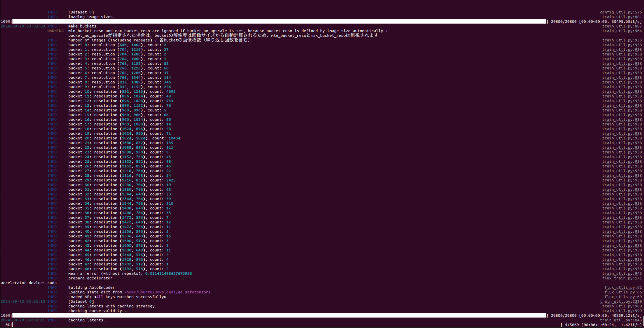Click the bucket 48 resolution line
Viewport: 644px width, 328px height.
(118, 269)
